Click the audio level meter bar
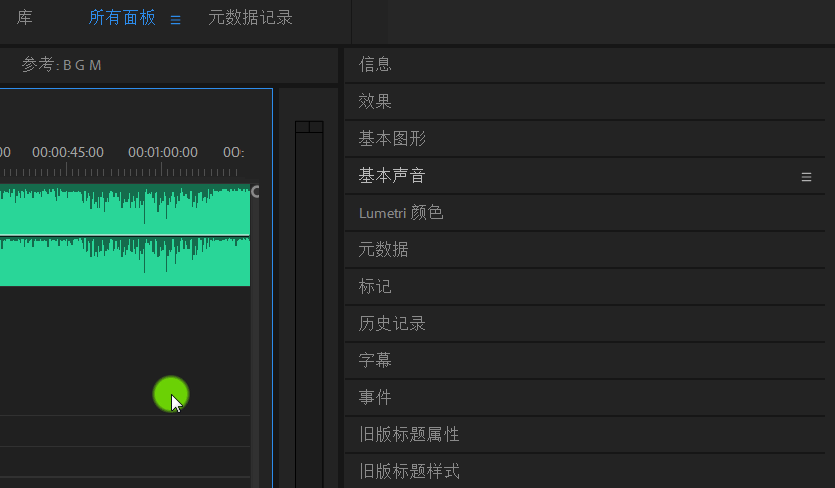The image size is (835, 488). [x=309, y=309]
